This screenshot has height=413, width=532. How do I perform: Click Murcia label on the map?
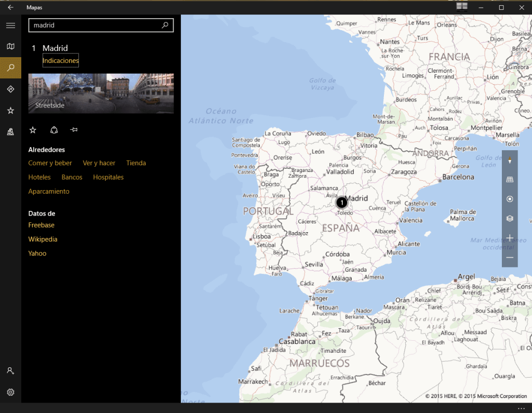(x=396, y=252)
